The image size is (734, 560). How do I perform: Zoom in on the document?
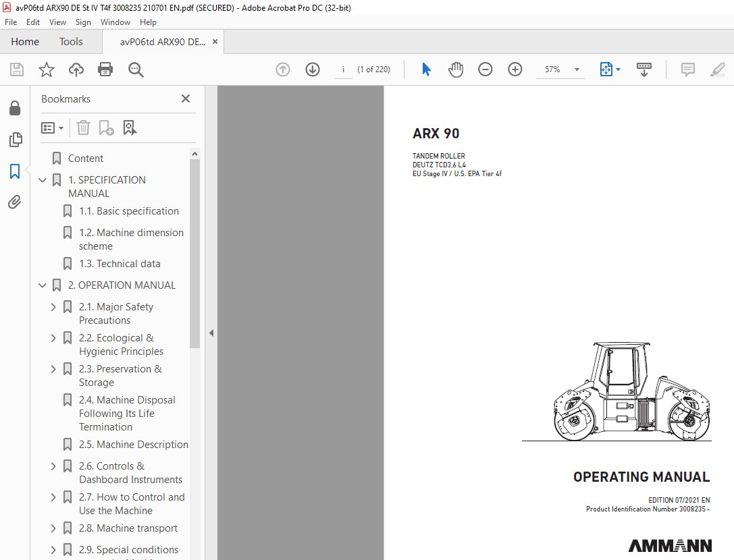(x=515, y=69)
